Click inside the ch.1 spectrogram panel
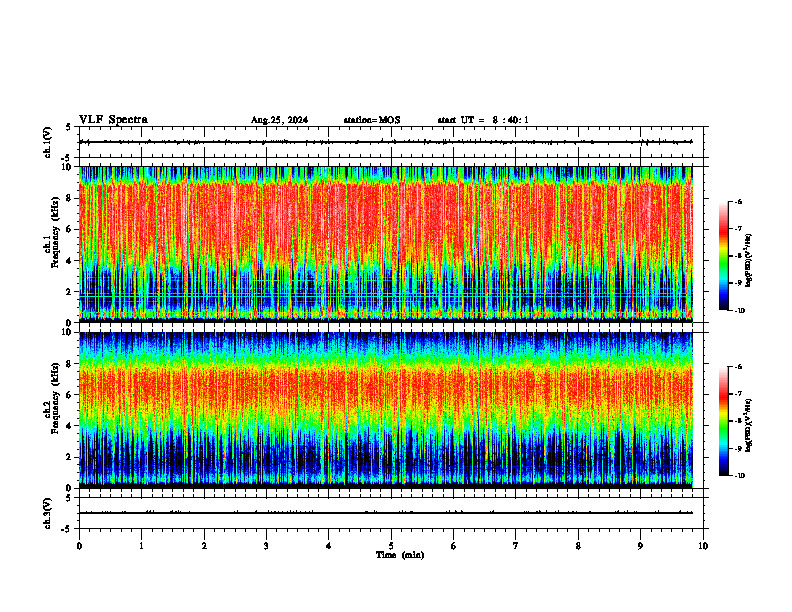Screen dimensions: 792x612 click(x=385, y=244)
